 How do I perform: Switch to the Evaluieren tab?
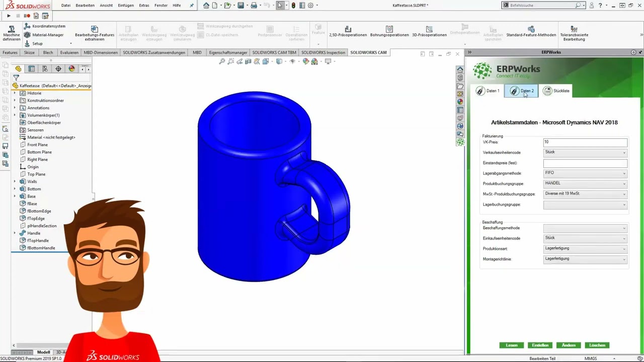69,52
